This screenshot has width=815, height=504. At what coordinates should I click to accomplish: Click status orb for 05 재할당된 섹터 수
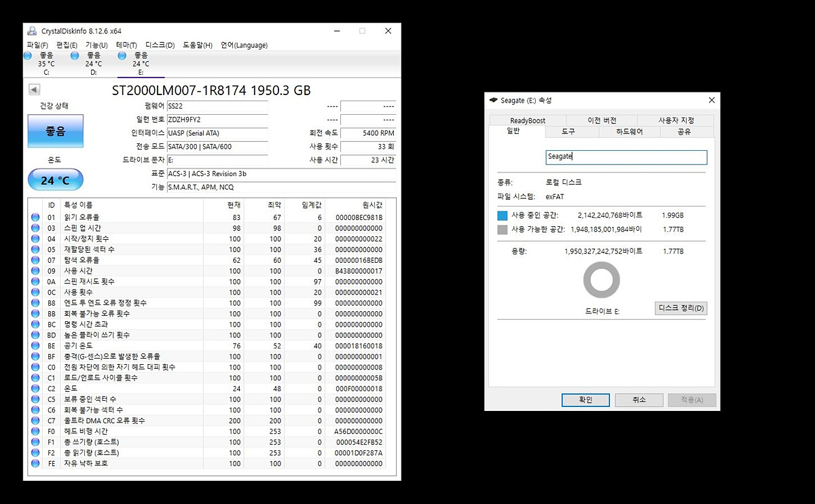coord(35,249)
